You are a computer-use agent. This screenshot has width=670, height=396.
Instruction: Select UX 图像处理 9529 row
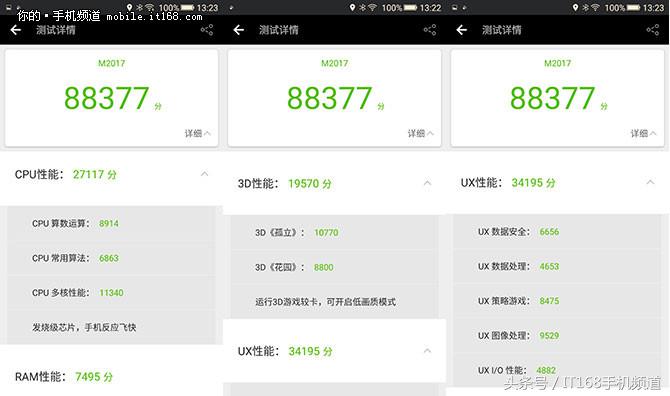557,335
